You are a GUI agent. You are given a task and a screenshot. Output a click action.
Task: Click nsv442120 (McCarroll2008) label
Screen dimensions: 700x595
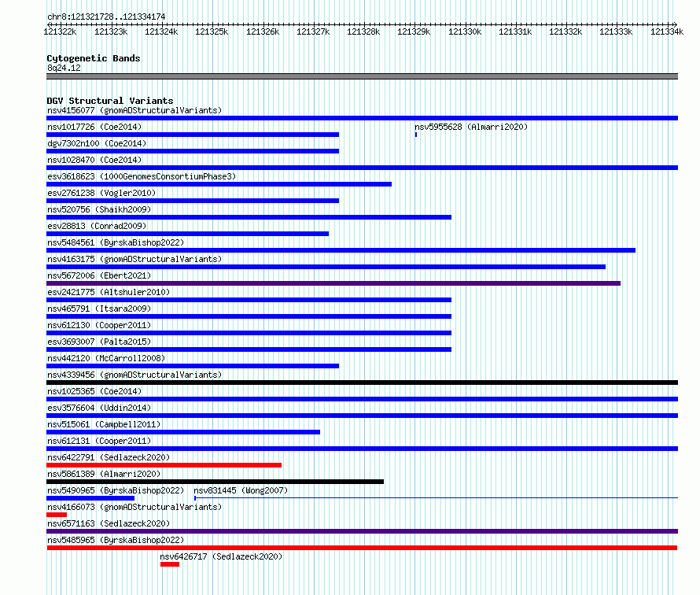tap(106, 358)
